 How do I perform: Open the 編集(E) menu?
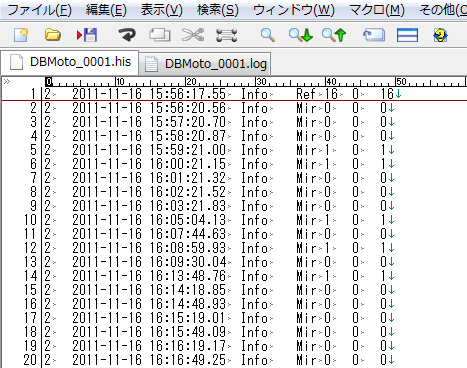click(106, 10)
